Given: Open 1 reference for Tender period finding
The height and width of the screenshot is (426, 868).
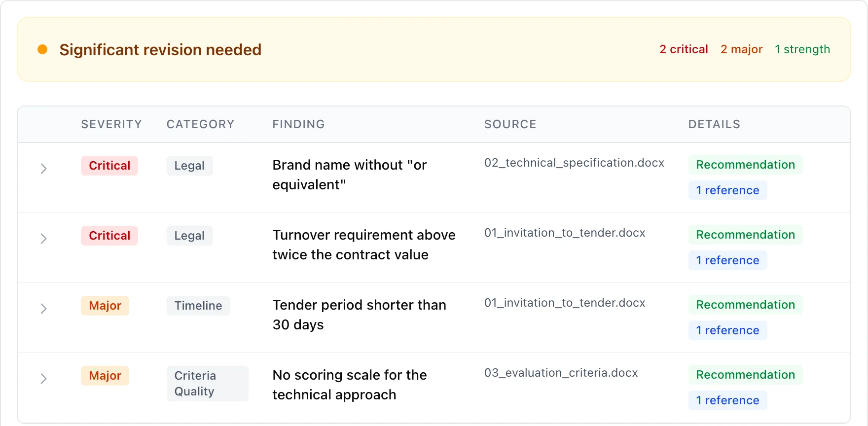Looking at the screenshot, I should pos(727,330).
